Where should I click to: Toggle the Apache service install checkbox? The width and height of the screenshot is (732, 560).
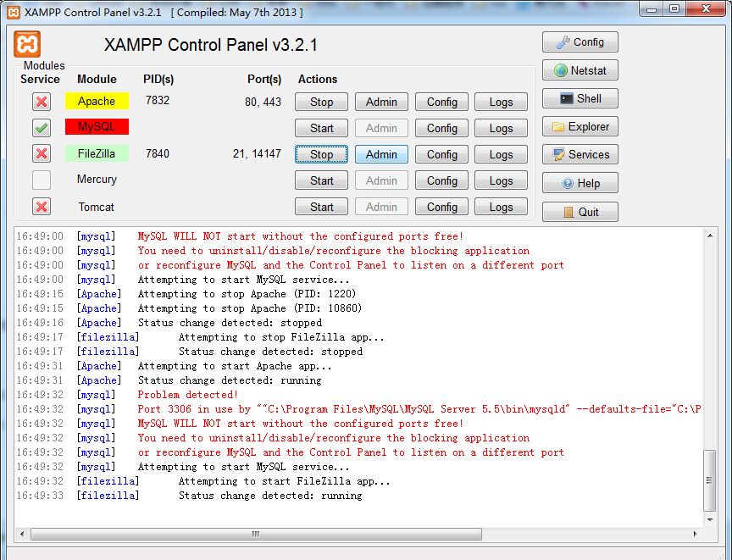click(42, 102)
